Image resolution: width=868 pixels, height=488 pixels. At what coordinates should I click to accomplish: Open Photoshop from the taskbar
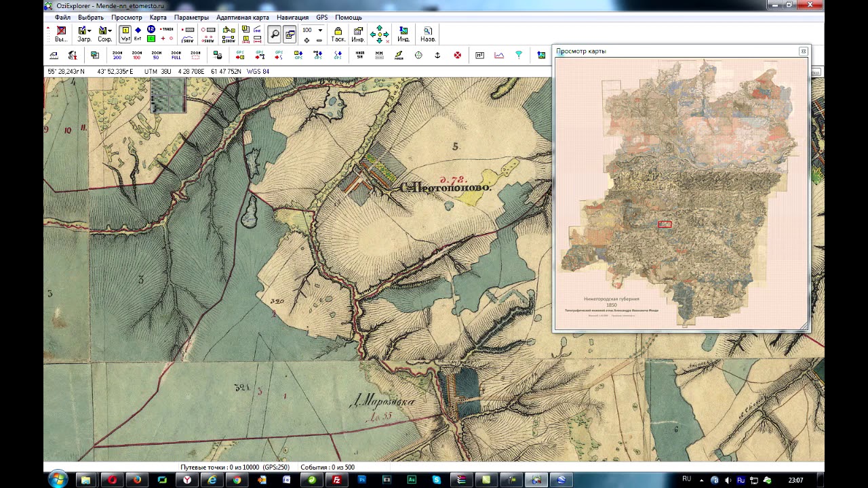pyautogui.click(x=361, y=480)
